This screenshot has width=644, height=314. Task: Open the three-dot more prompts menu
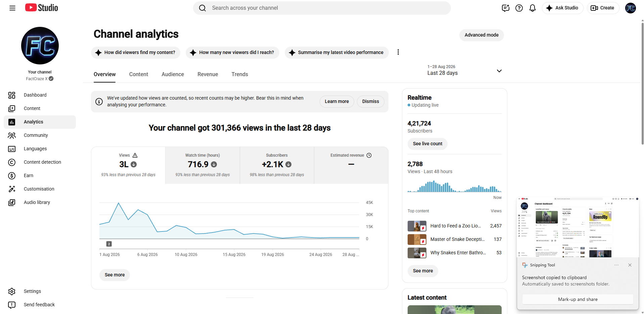[398, 52]
